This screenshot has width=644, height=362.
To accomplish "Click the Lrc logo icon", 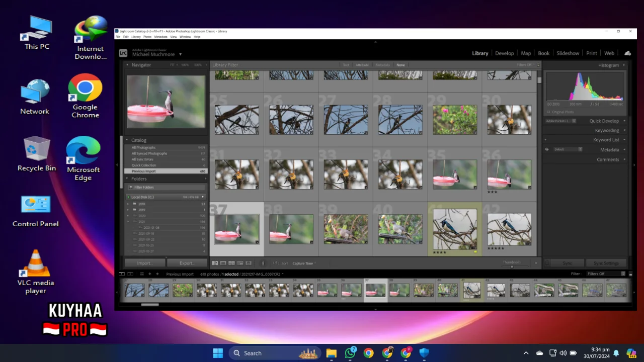I will coord(123,53).
